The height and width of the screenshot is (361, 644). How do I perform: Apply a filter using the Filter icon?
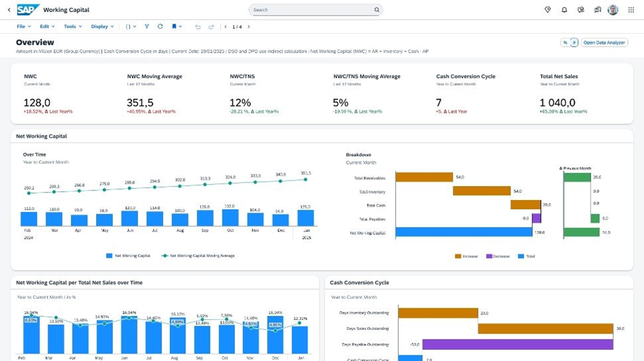[147, 26]
